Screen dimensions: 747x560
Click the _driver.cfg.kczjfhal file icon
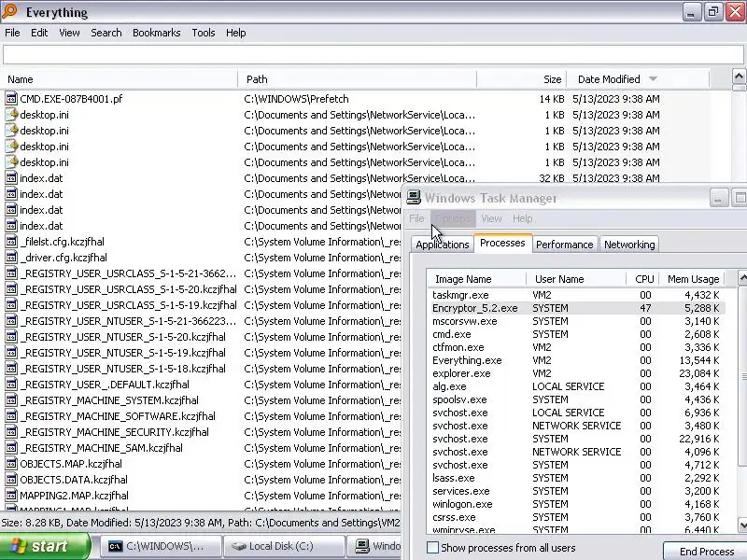point(11,258)
